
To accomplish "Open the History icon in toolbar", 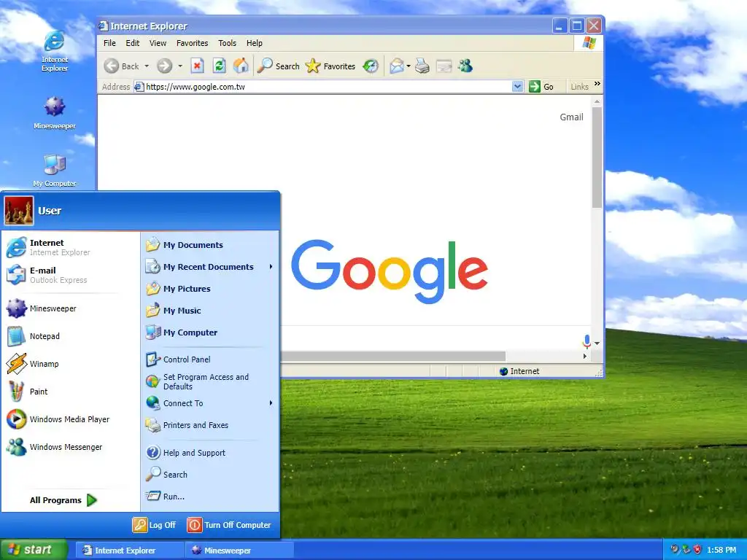I will 371,66.
